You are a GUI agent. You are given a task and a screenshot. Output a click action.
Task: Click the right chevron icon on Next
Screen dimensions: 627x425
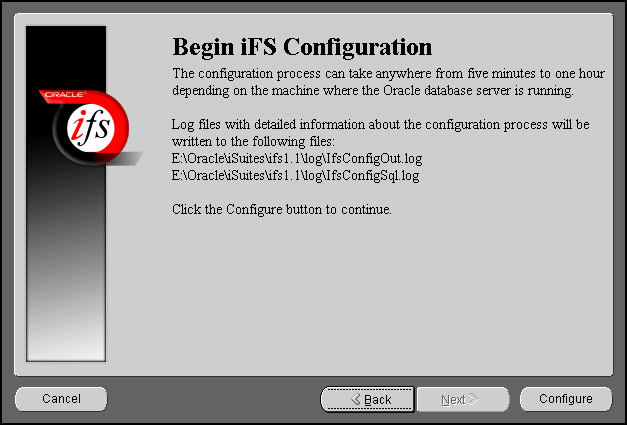[473, 399]
